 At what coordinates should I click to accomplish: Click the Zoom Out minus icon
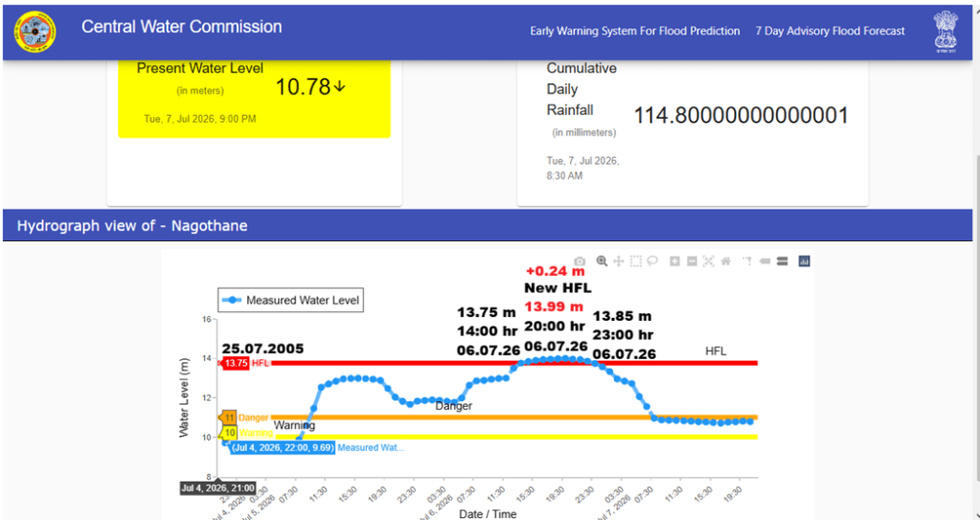[692, 261]
